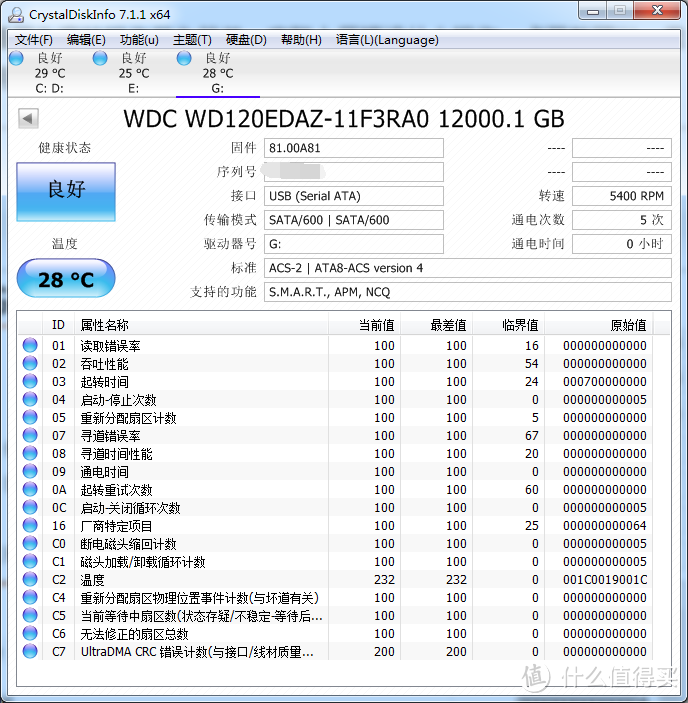The width and height of the screenshot is (688, 703).
Task: Click threshold value 54 in 吞吐性能 row
Action: coord(532,364)
